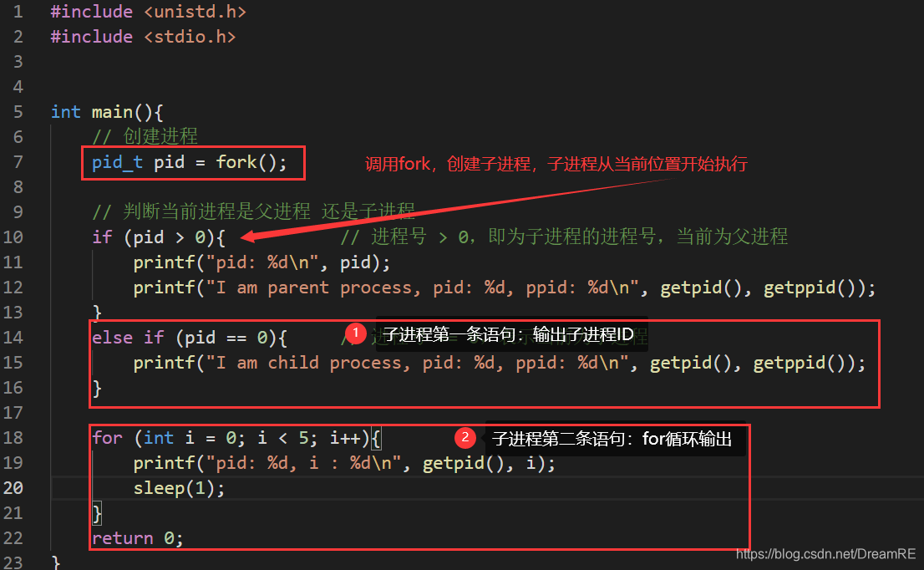Click line number 22 in gutter
The width and height of the screenshot is (924, 570).
coord(13,537)
